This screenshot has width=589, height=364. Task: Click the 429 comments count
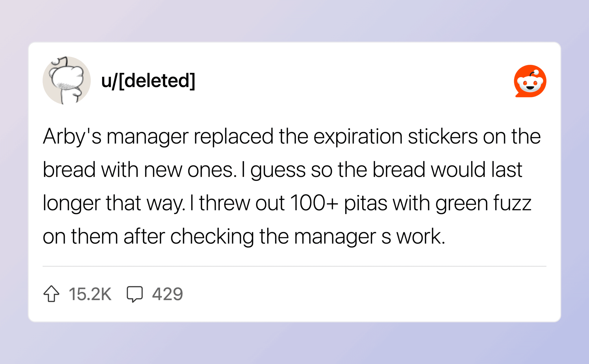tap(167, 294)
